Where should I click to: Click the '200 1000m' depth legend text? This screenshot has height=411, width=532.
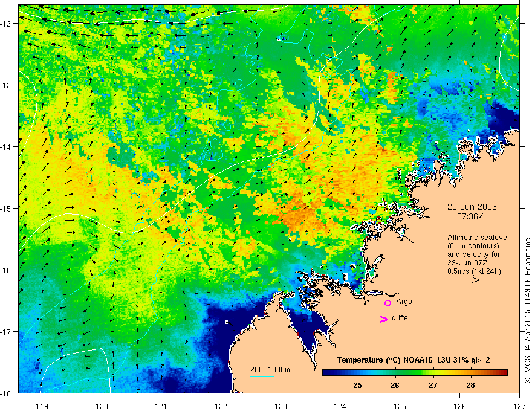point(270,370)
